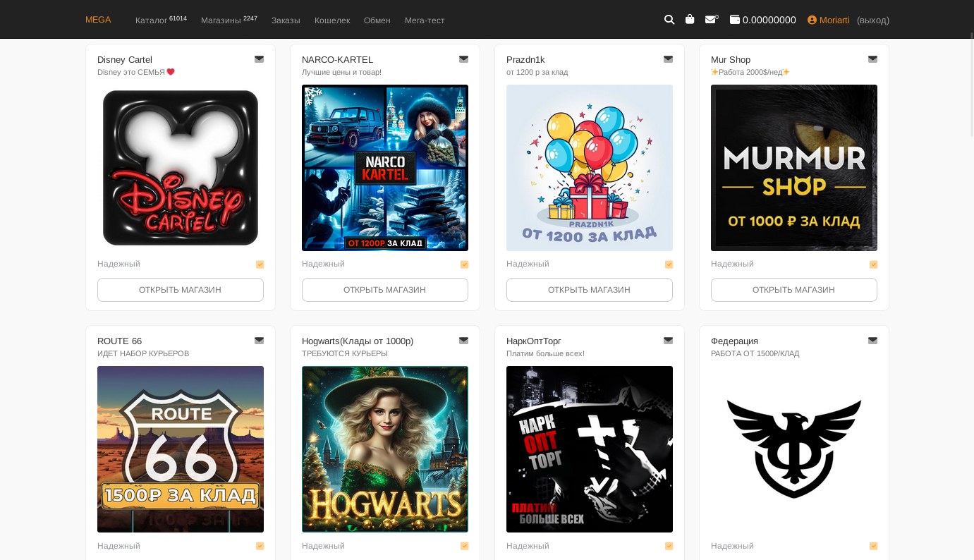Click the Prazdn1k balloons image

point(590,168)
